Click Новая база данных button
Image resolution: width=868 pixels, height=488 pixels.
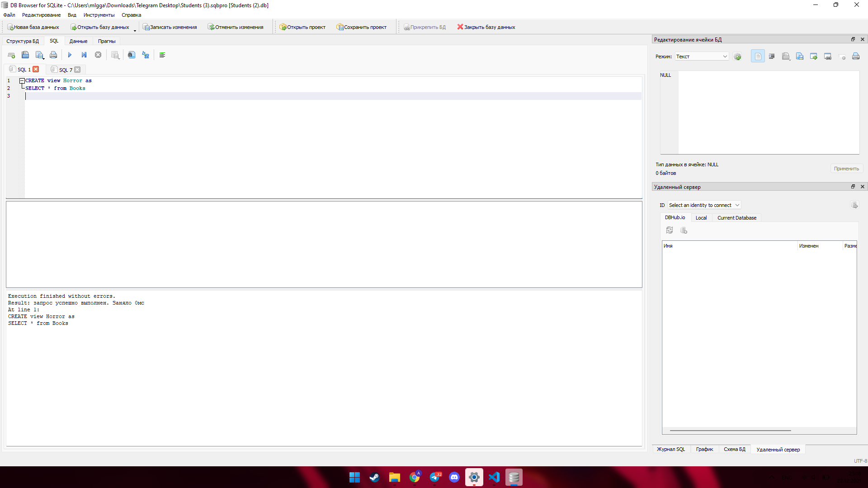[33, 27]
